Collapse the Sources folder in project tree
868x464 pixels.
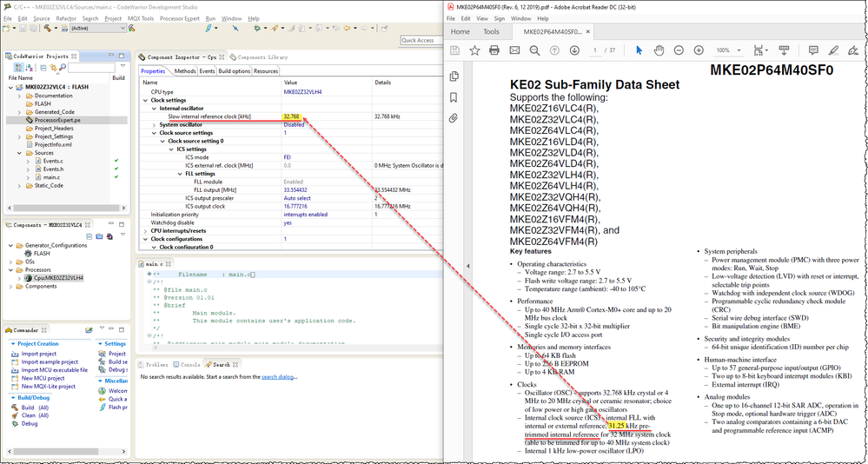pos(20,153)
